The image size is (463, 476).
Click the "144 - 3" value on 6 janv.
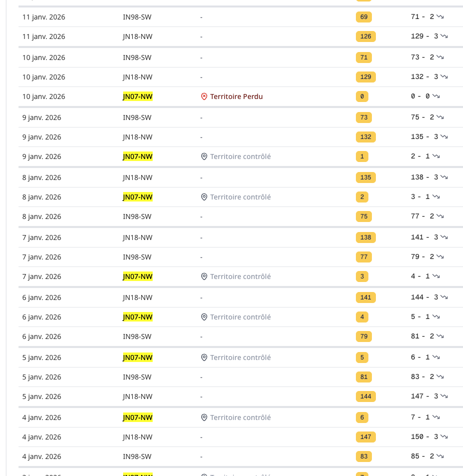click(424, 297)
